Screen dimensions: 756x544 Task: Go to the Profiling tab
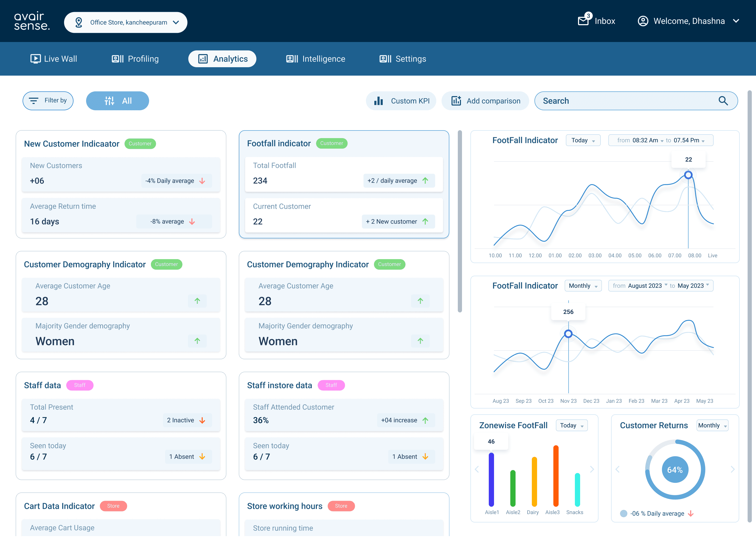(135, 59)
